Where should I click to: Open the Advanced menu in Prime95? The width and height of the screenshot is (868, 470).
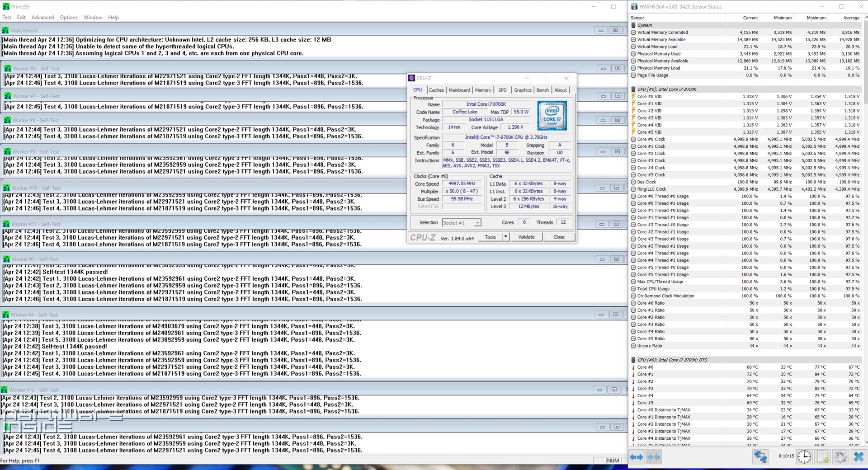[42, 17]
